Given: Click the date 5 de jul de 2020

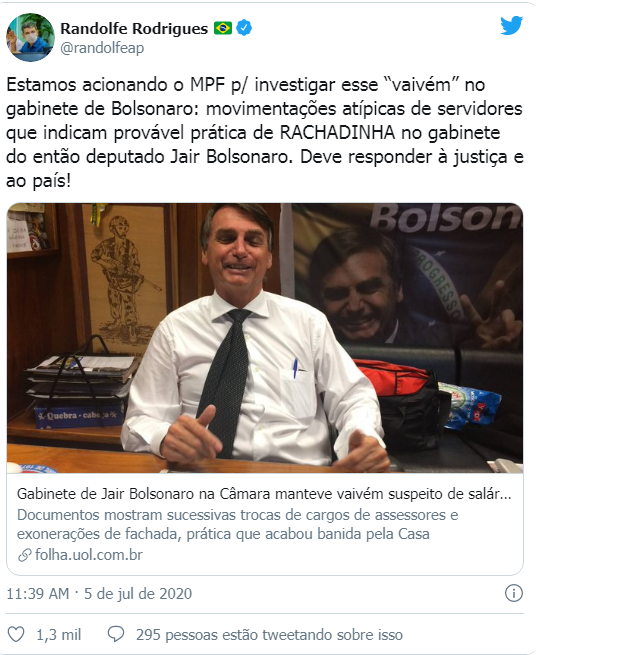Looking at the screenshot, I should click(x=138, y=594).
